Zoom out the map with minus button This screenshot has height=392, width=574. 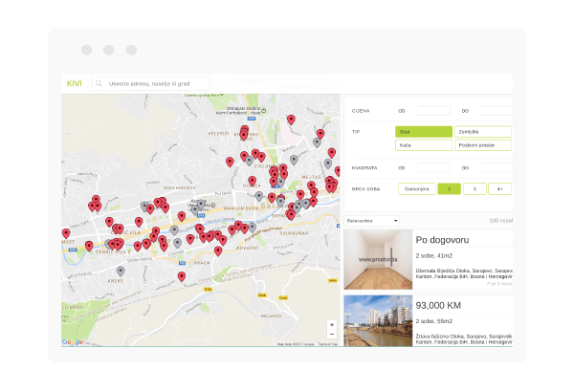pyautogui.click(x=332, y=334)
